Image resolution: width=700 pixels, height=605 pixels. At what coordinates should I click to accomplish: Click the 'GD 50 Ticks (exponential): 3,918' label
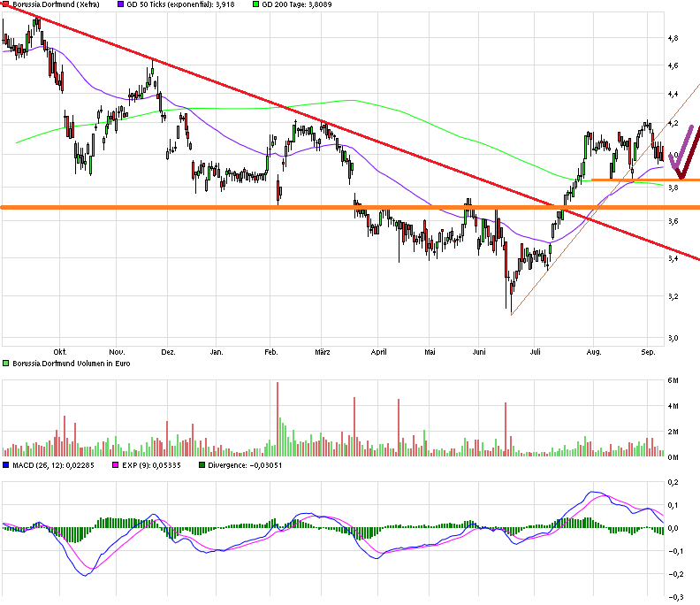coord(181,4)
